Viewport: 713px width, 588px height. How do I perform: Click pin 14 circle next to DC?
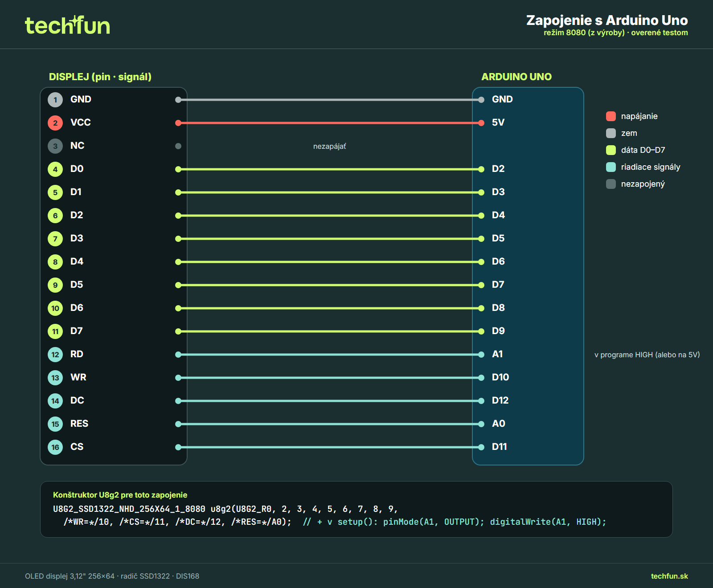tap(55, 401)
